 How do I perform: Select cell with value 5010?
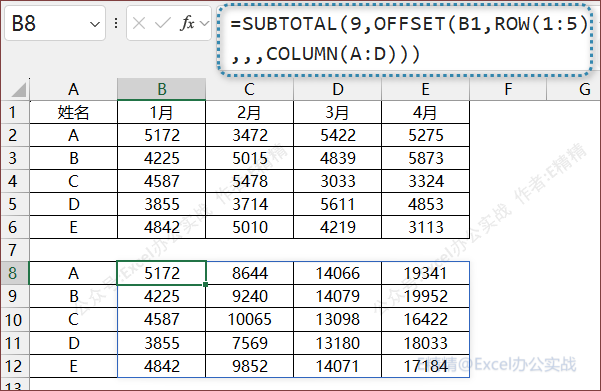(250, 227)
